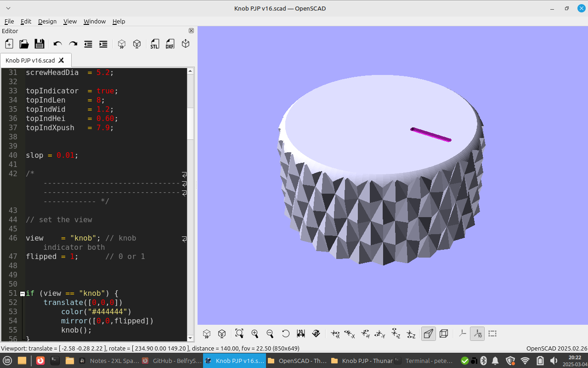The height and width of the screenshot is (368, 588).
Task: Toggle Show Scale Markers on the axes
Action: point(477,333)
